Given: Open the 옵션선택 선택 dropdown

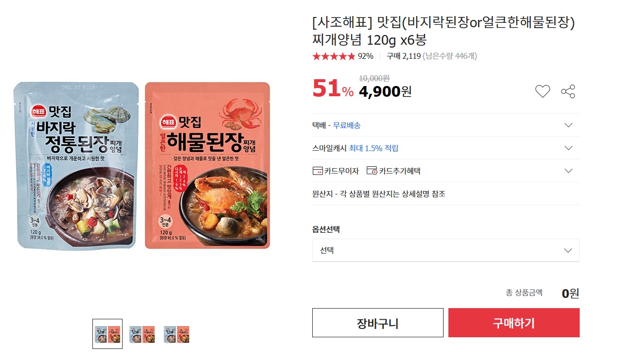Looking at the screenshot, I should (x=445, y=250).
